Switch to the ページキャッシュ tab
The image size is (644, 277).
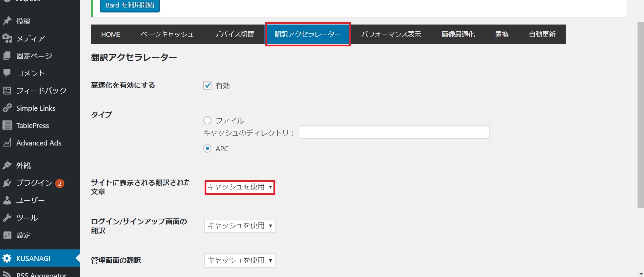(167, 34)
